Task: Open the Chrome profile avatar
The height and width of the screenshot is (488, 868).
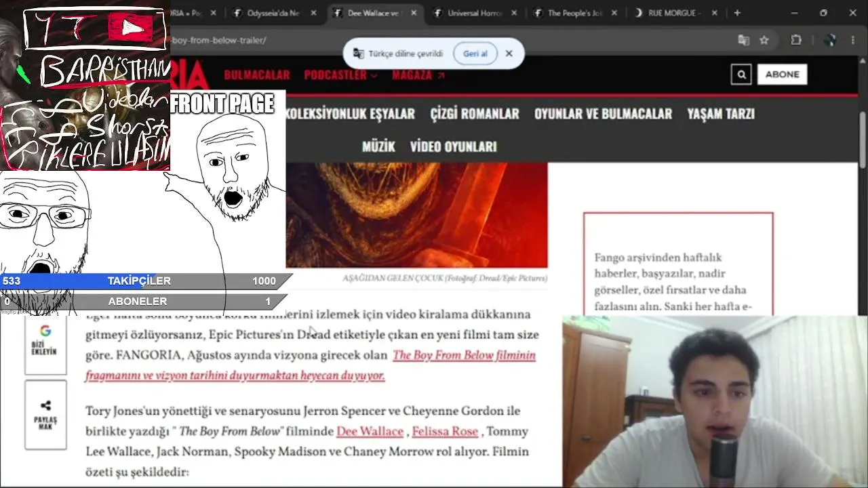Action: point(829,40)
